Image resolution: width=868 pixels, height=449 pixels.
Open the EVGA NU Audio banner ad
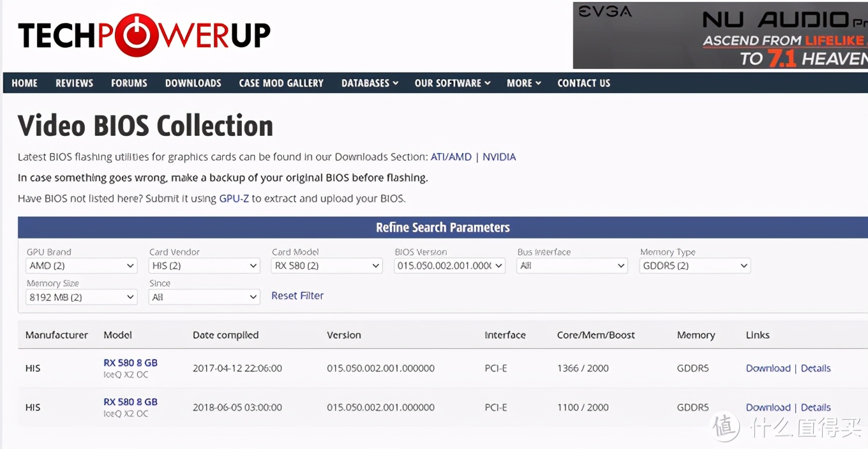tap(720, 36)
